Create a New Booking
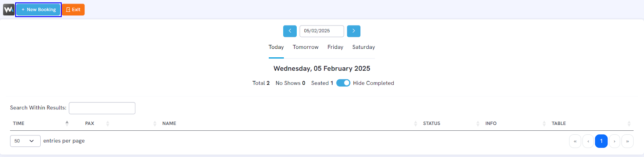 pyautogui.click(x=38, y=9)
